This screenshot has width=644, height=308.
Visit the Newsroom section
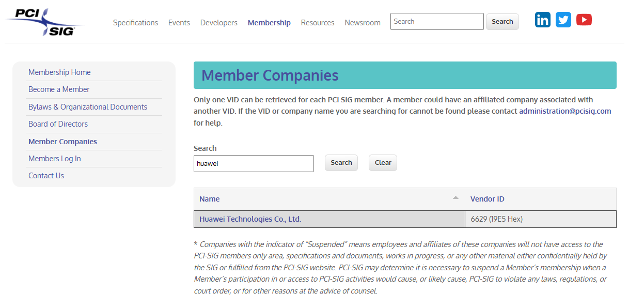(363, 23)
